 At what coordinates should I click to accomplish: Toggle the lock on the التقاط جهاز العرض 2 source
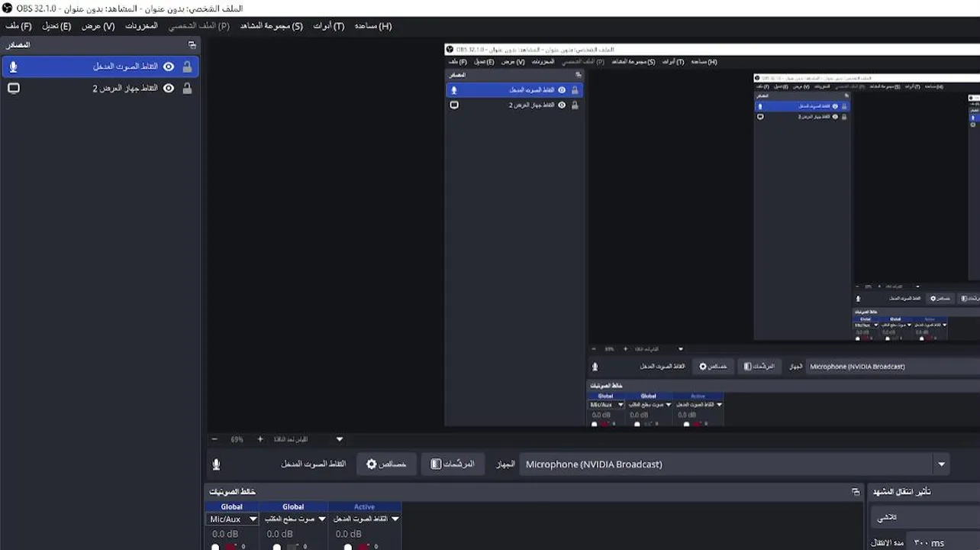coord(187,88)
